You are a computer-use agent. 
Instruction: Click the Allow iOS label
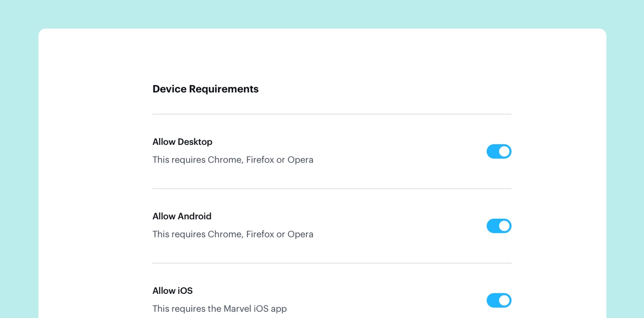tap(173, 291)
